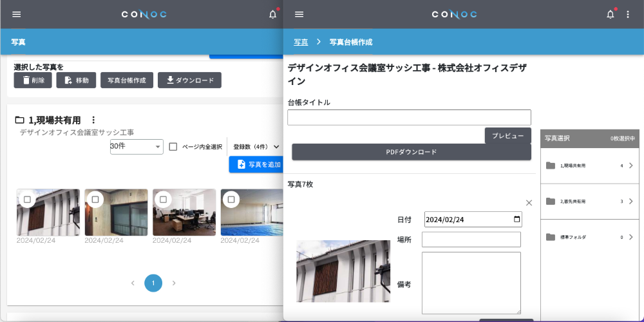
Task: Expand 1,現場共有用 folder chevron in 写真選択
Action: [x=631, y=166]
